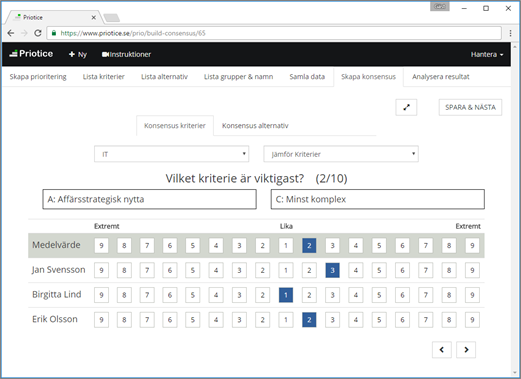Image resolution: width=521 pixels, height=379 pixels.
Task: Click the plus Ny button
Action: click(78, 54)
